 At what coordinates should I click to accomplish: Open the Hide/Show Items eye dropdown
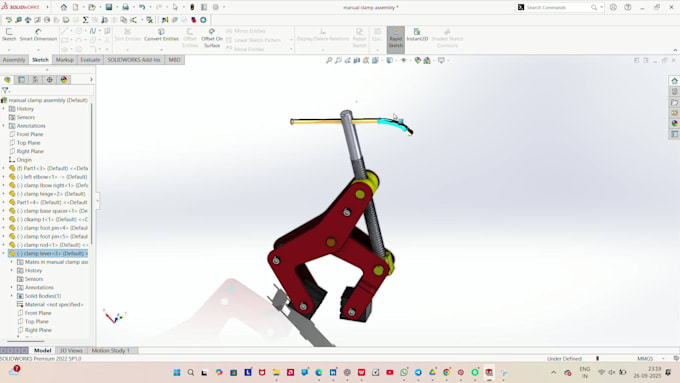(404, 60)
